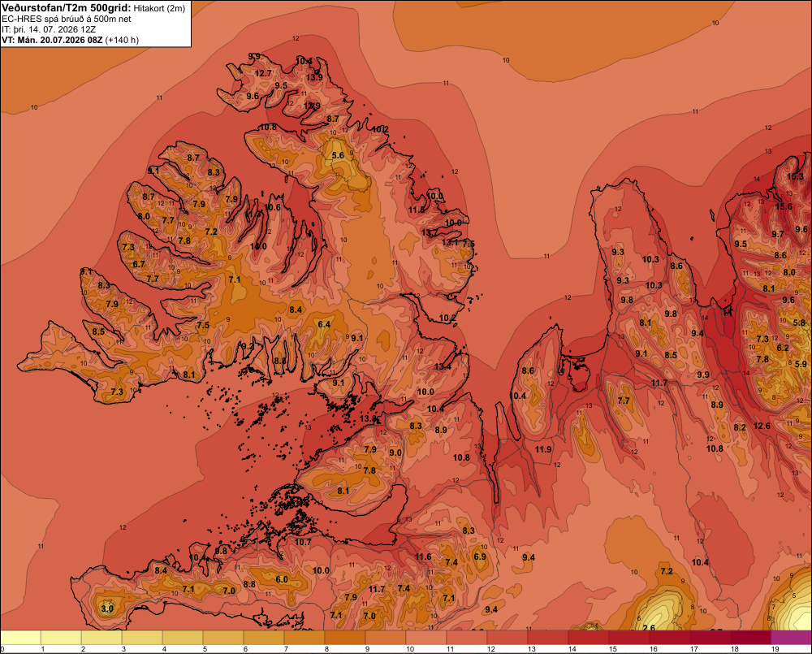Select the 5.6 temperature reading
This screenshot has width=812, height=654.
[338, 155]
